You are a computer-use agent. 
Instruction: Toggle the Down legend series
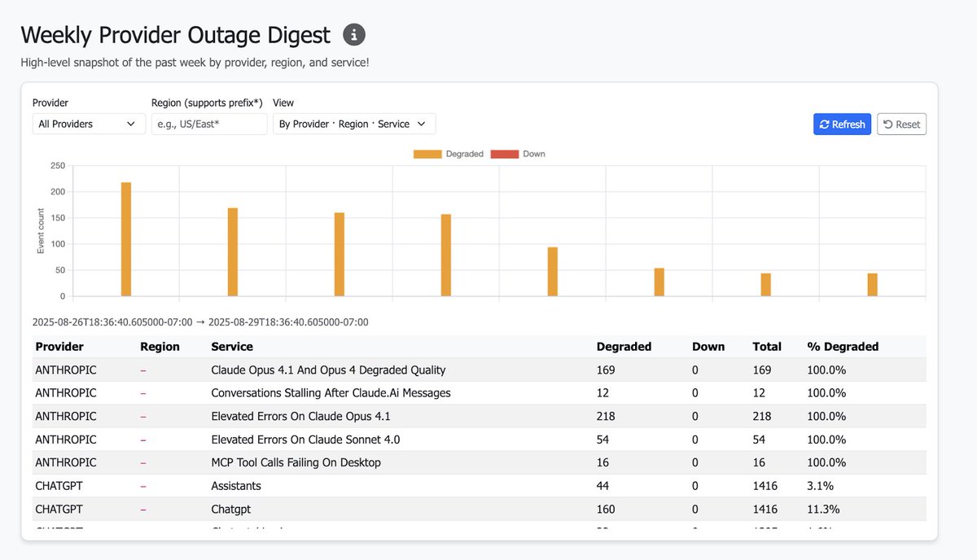518,154
